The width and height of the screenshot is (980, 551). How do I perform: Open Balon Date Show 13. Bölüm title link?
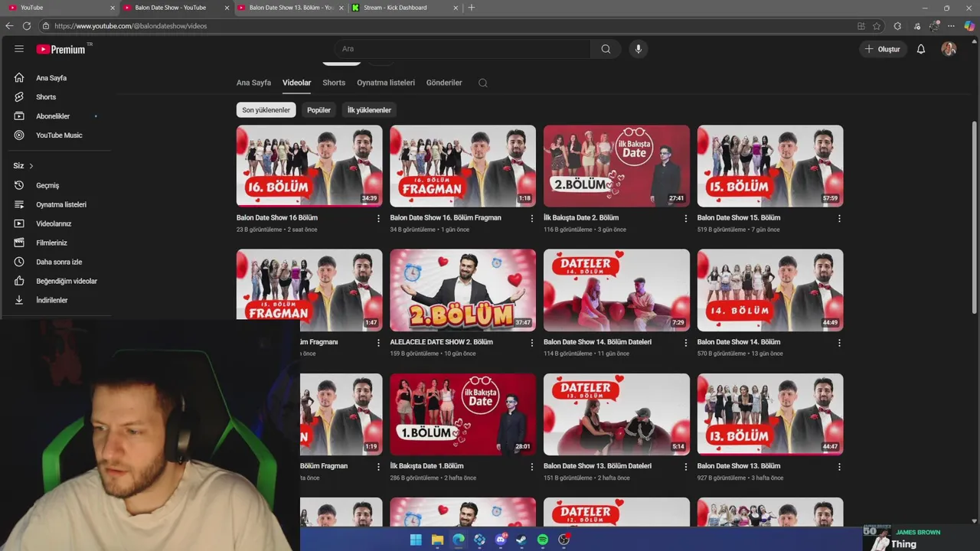(x=739, y=466)
